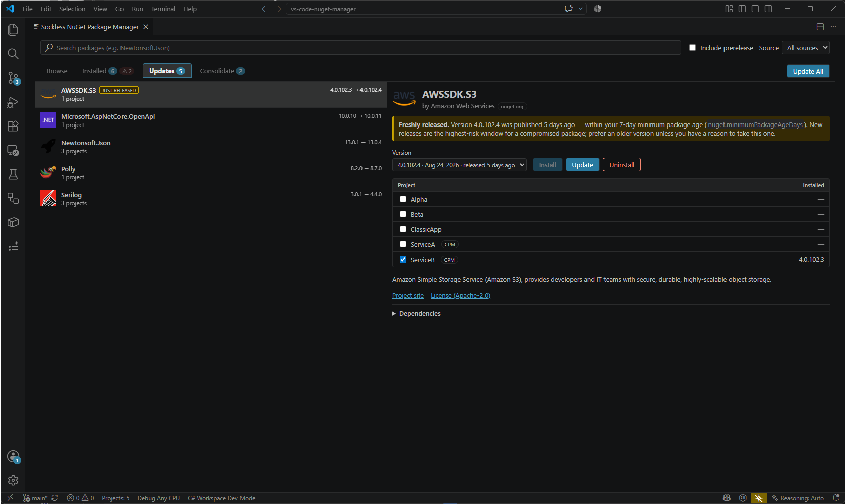Select the Microsoft.AspNetCore.OpenApi package row
This screenshot has width=845, height=504.
tap(211, 120)
